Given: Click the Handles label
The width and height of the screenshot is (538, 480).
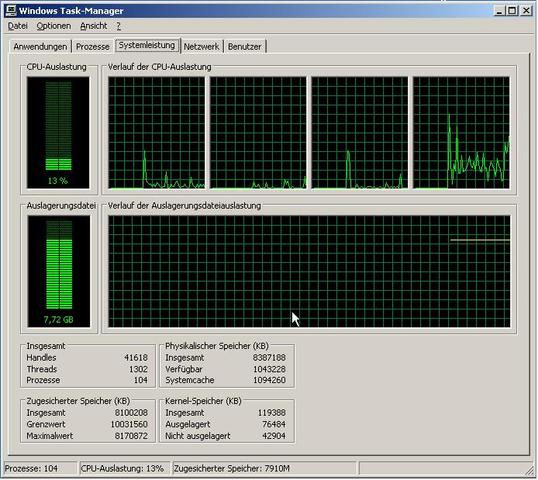Looking at the screenshot, I should pos(41,358).
